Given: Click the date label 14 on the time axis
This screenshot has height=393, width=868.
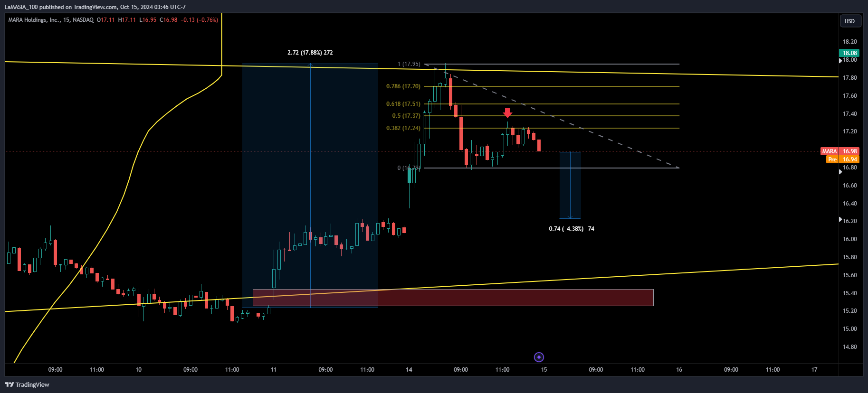Looking at the screenshot, I should (x=409, y=370).
